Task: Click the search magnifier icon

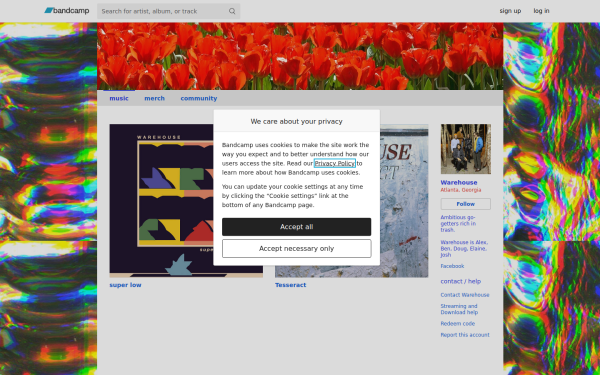Action: [x=232, y=11]
